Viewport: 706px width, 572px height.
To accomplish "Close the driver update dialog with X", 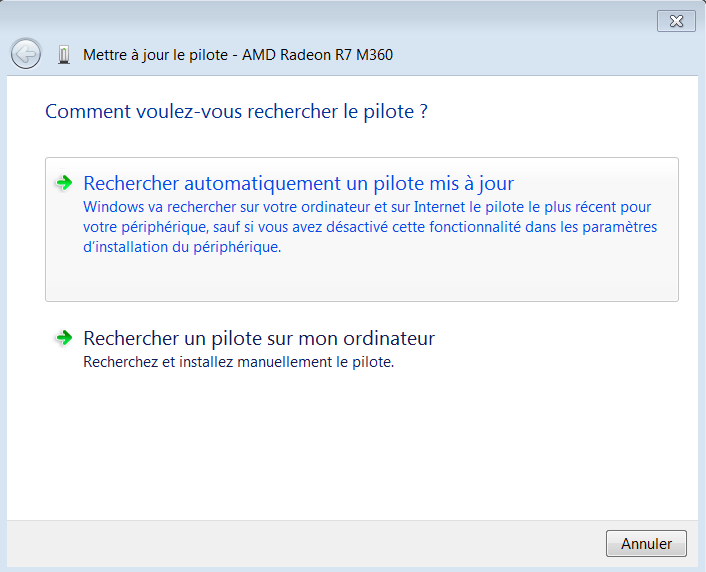I will (676, 21).
